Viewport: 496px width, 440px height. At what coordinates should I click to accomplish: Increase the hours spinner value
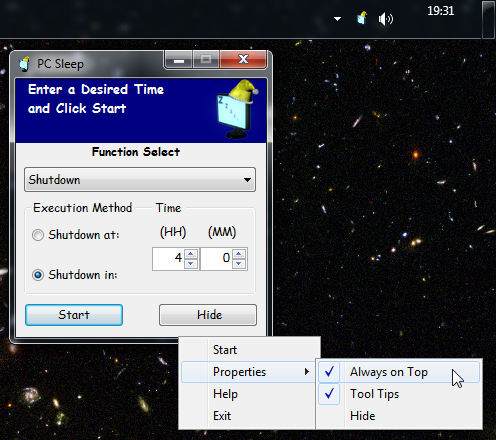click(x=191, y=254)
